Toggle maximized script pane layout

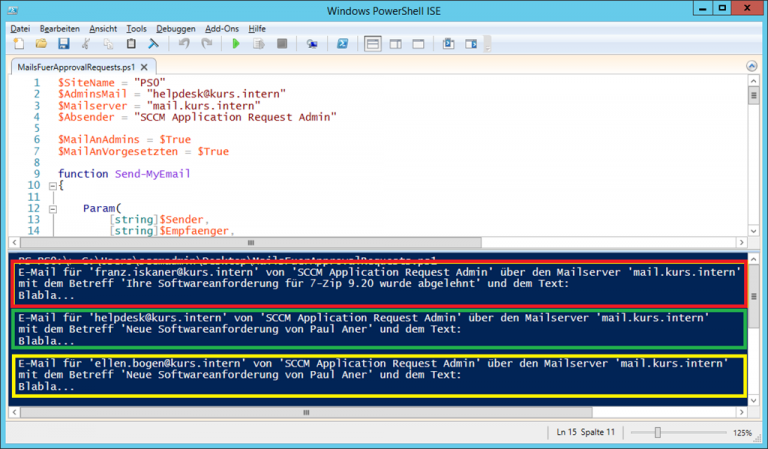[417, 44]
